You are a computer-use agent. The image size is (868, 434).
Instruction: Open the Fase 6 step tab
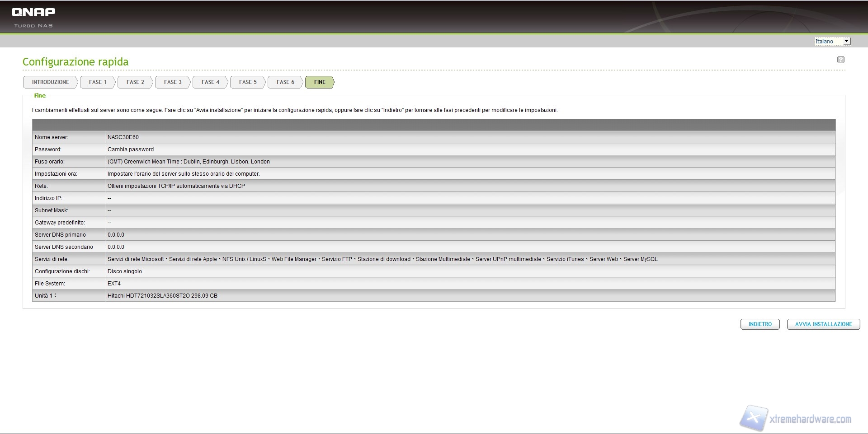click(x=285, y=82)
